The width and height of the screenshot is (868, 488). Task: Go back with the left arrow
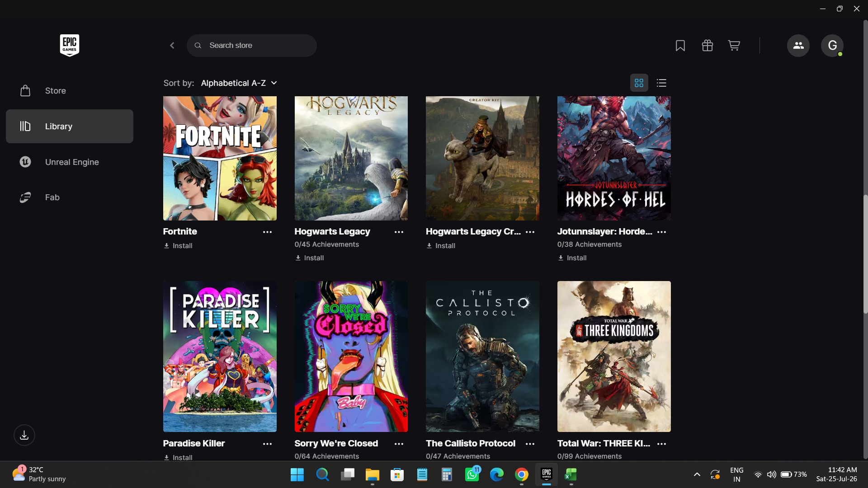click(x=172, y=46)
